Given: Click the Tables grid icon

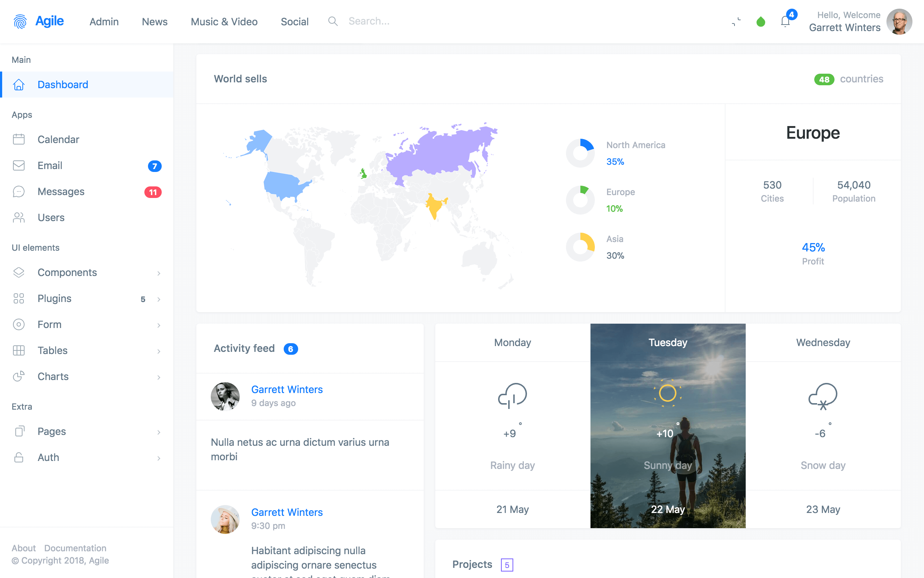Looking at the screenshot, I should (x=19, y=350).
